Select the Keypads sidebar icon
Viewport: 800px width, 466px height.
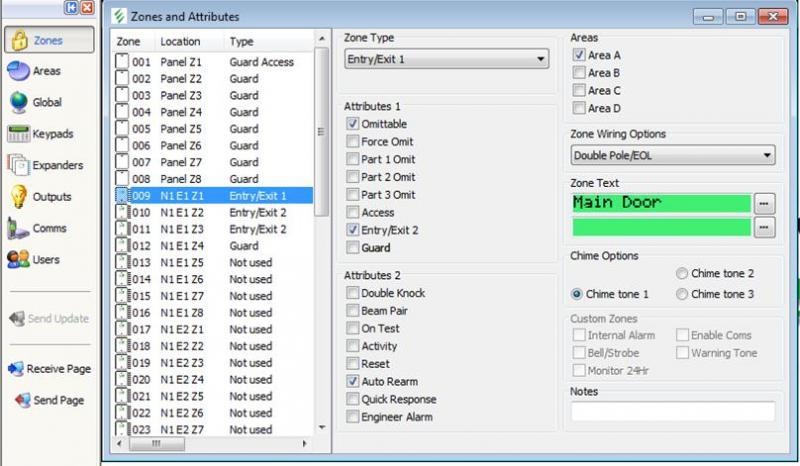pos(18,134)
